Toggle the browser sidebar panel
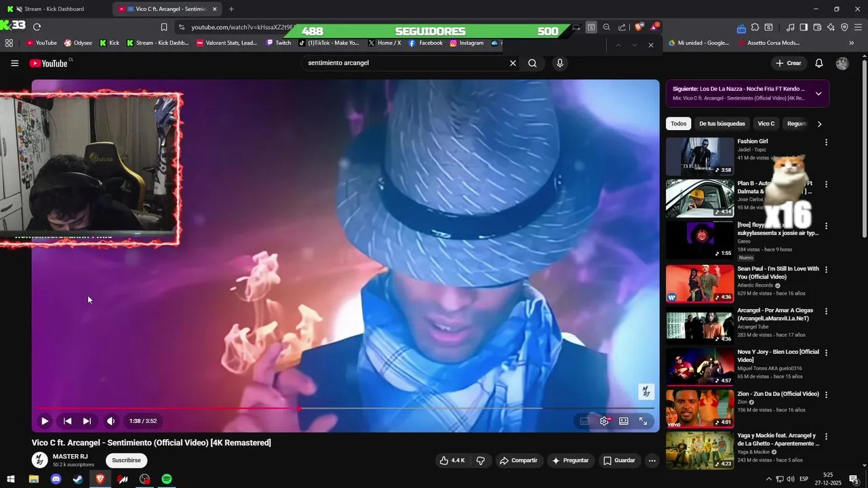 point(804,27)
